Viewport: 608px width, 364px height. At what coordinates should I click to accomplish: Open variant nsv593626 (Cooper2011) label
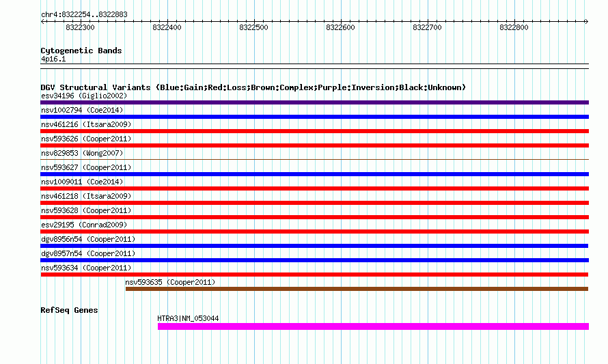click(86, 139)
